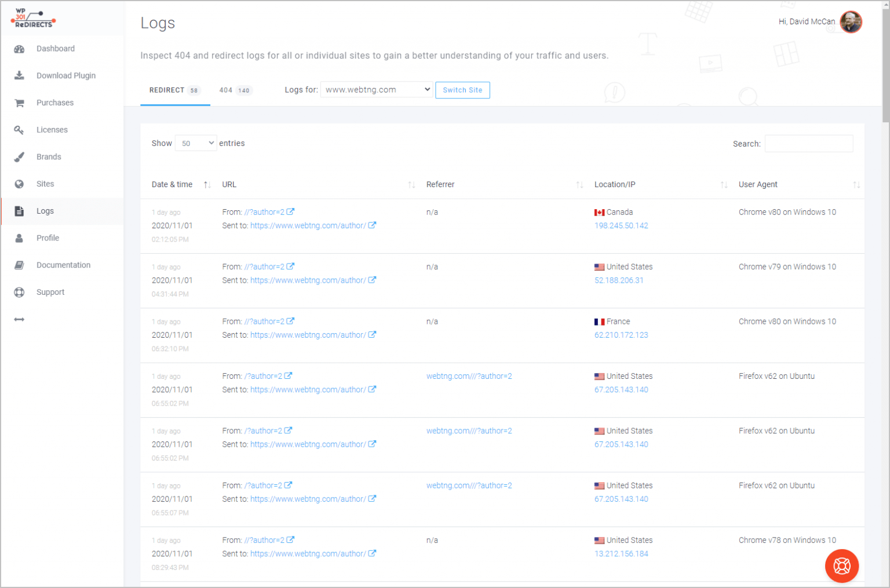Open Sites via the globe icon
Viewport: 890px width, 588px height.
tap(19, 184)
